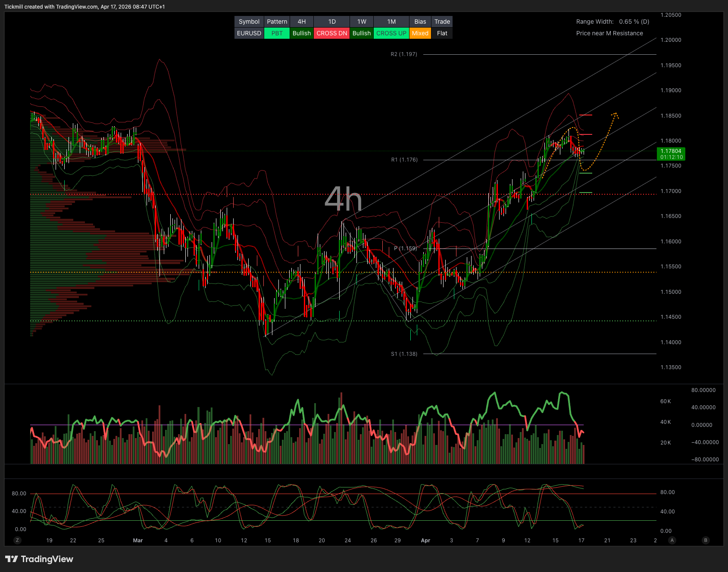The image size is (728, 572).
Task: Click the orange Mixed bias cell
Action: (420, 33)
